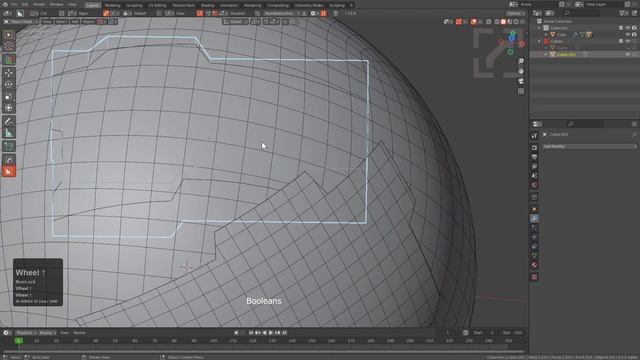The height and width of the screenshot is (360, 640).
Task: Toggle exclude checkbox of Collection row
Action: (x=621, y=28)
